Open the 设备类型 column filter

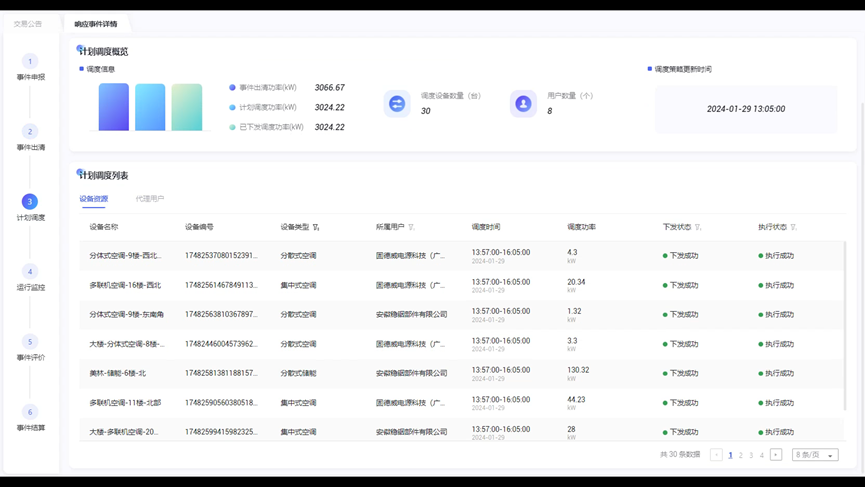click(316, 227)
